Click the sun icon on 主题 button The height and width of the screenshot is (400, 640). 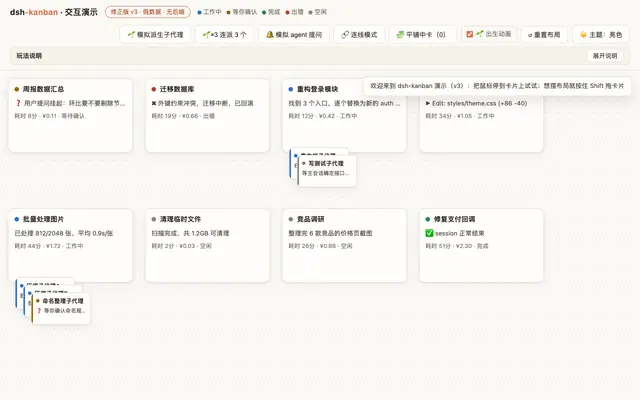583,35
